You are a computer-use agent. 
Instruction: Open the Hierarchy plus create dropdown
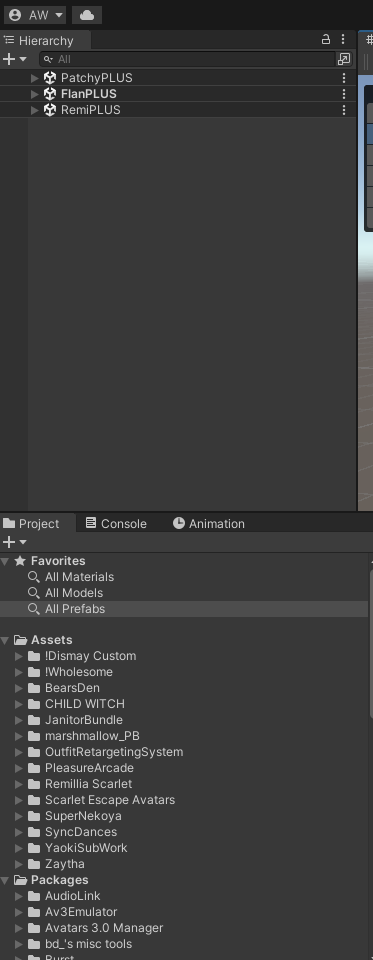15,59
